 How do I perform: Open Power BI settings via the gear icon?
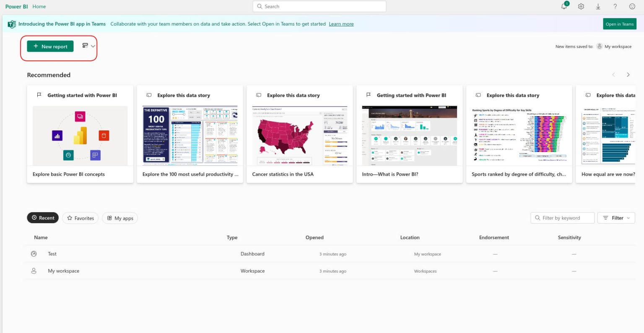[x=581, y=6]
